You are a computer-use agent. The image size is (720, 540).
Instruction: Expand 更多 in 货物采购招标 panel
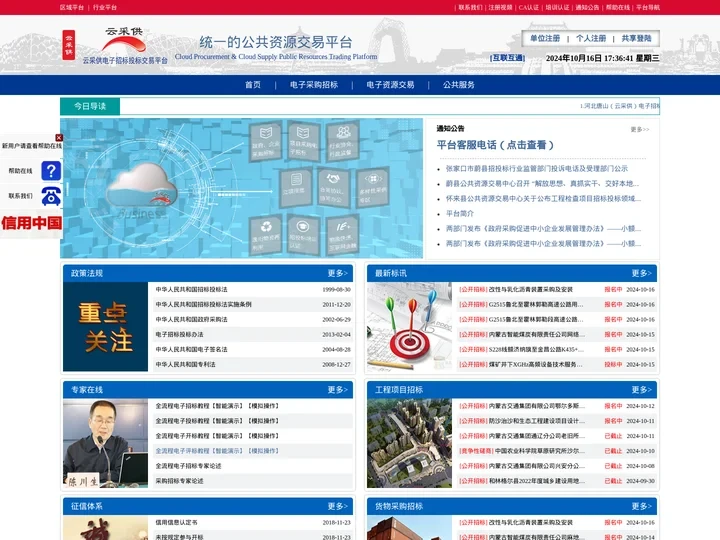(641, 506)
